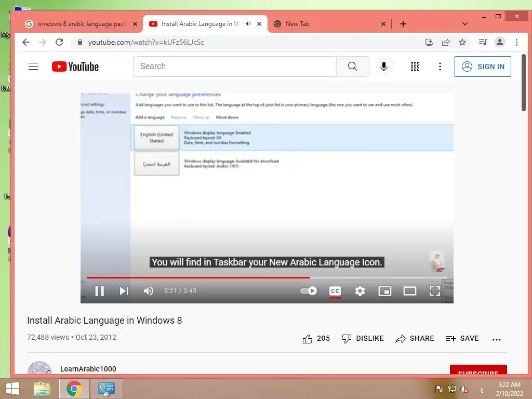Viewport: 532px width, 399px height.
Task: Open Chrome media control icon
Action: (483, 42)
